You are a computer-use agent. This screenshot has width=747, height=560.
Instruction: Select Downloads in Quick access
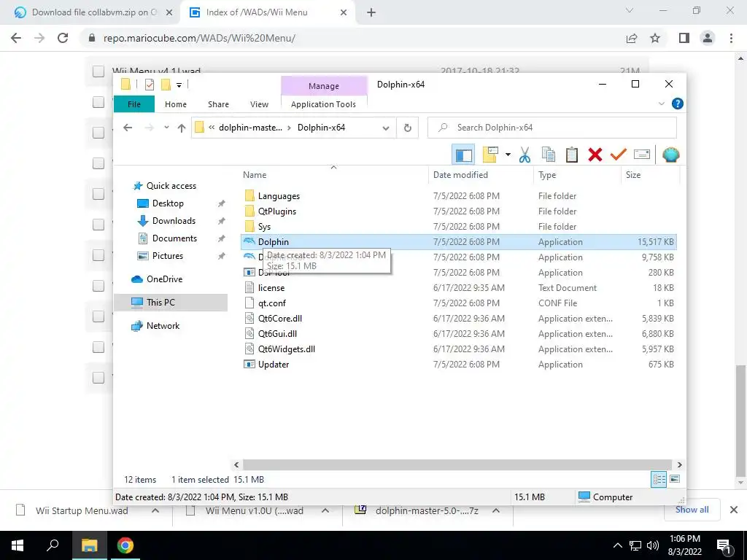174,220
